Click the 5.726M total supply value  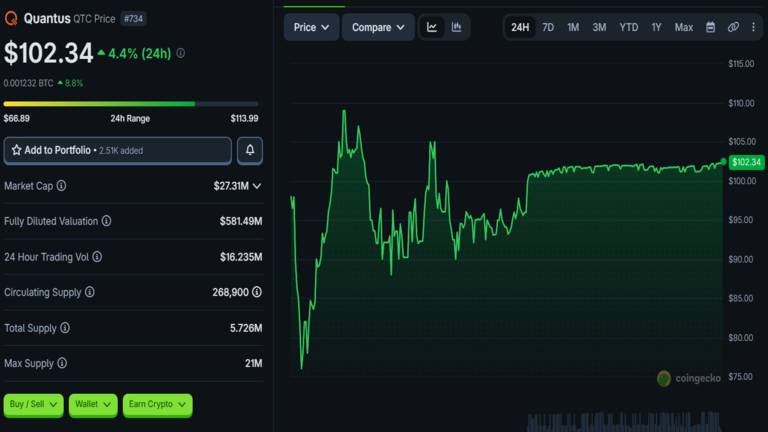pyautogui.click(x=246, y=328)
